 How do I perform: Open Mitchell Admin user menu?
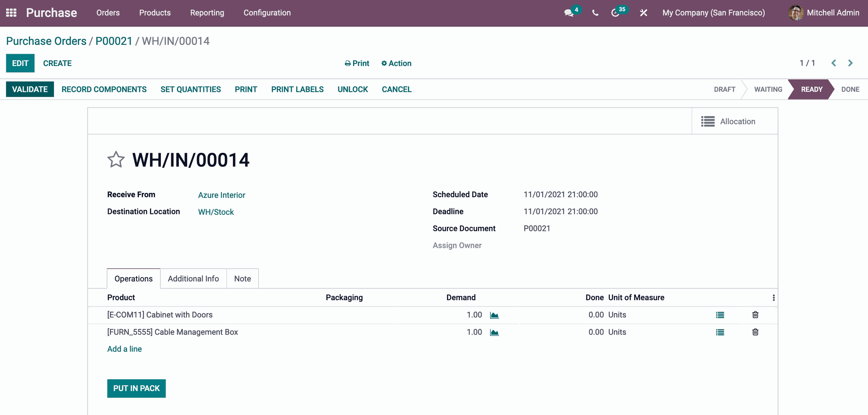(824, 13)
